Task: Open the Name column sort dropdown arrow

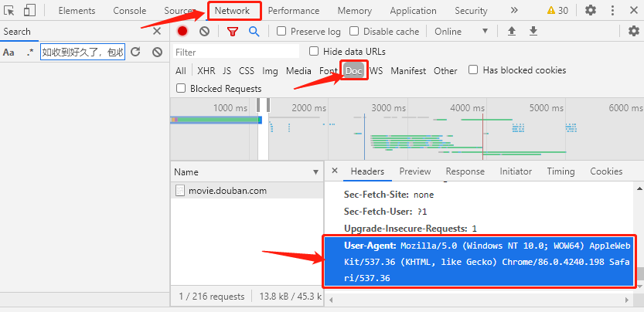Action: (315, 172)
